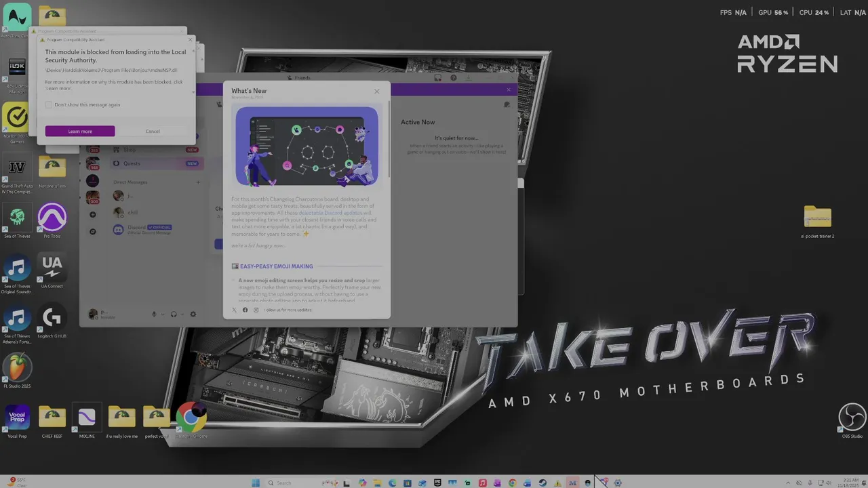
Task: Open the Auto-Tune Central desktop shortcut
Action: 17,20
